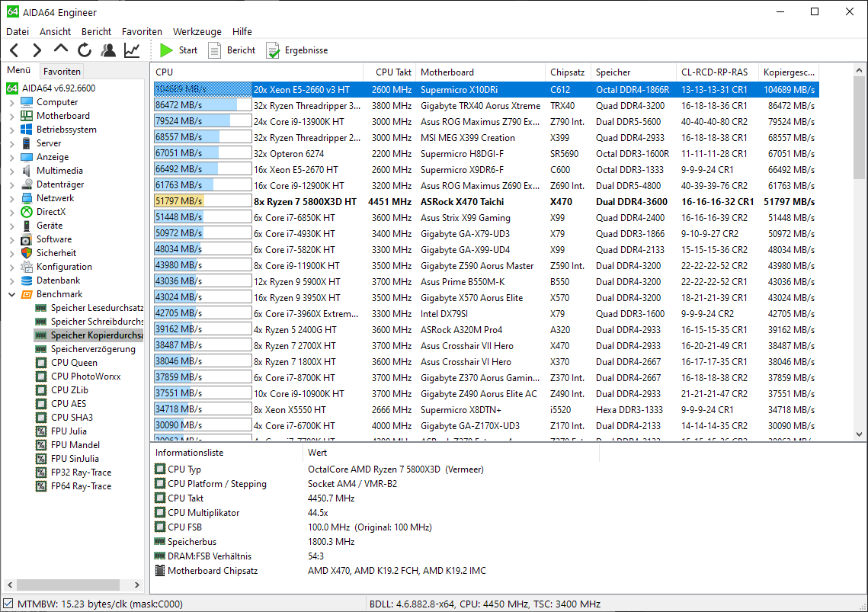Click the Forward navigation arrow
868x612 pixels.
[x=37, y=50]
